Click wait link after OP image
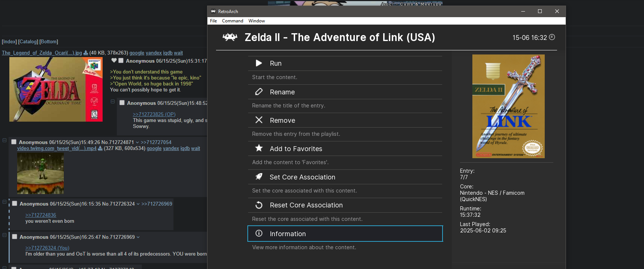This screenshot has width=644, height=269. pos(178,53)
